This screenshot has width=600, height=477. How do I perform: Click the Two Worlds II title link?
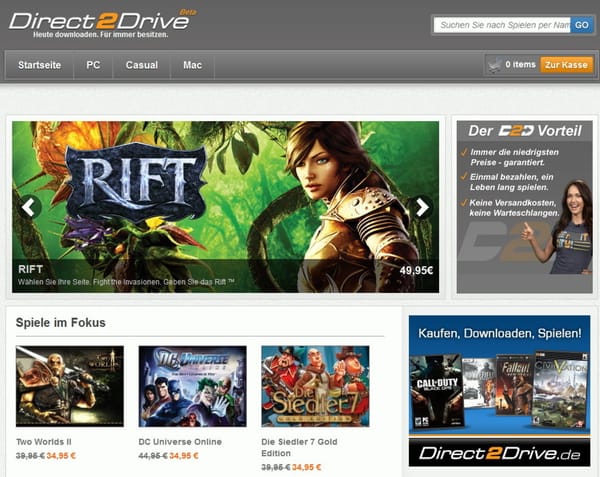tap(44, 442)
